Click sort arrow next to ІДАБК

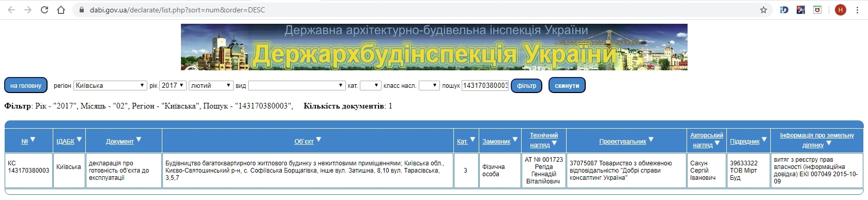[x=79, y=140]
